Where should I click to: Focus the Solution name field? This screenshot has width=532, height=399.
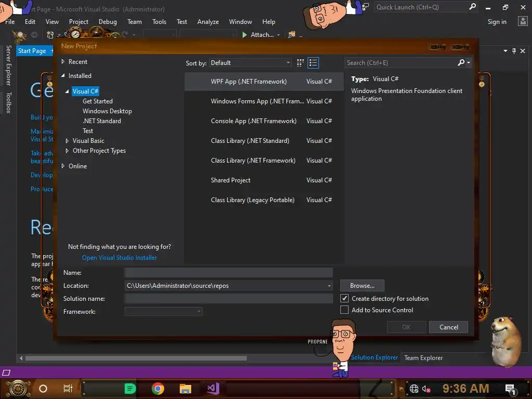[229, 299]
